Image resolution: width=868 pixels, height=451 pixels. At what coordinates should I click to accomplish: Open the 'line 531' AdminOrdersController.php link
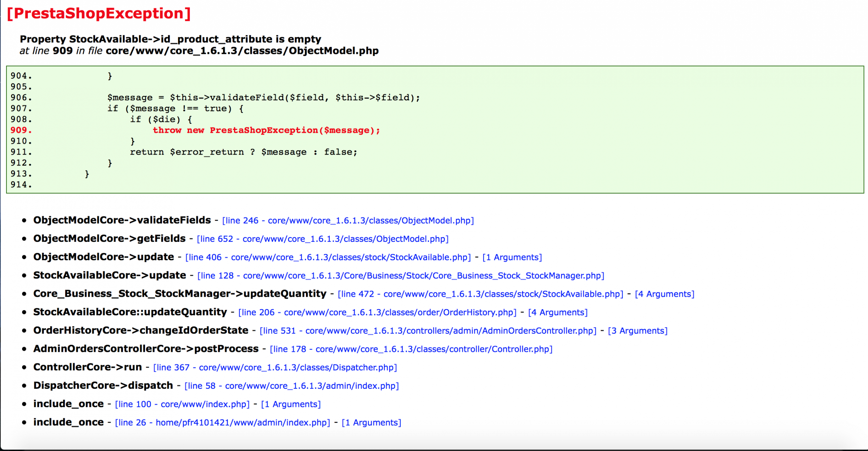(428, 331)
